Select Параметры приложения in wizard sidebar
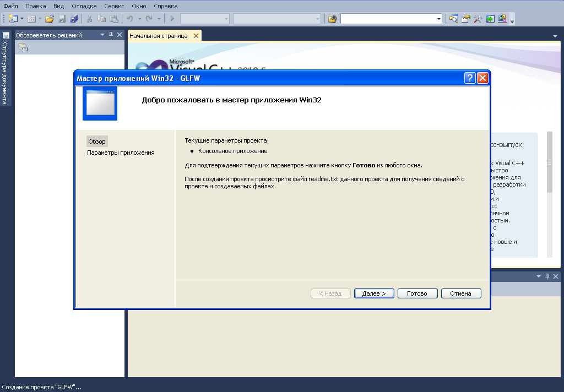The height and width of the screenshot is (392, 564). click(x=121, y=153)
